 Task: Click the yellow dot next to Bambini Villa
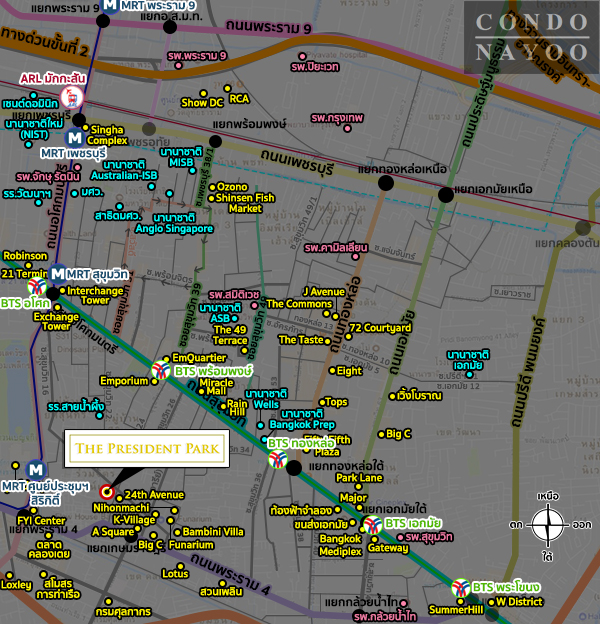coord(177,532)
